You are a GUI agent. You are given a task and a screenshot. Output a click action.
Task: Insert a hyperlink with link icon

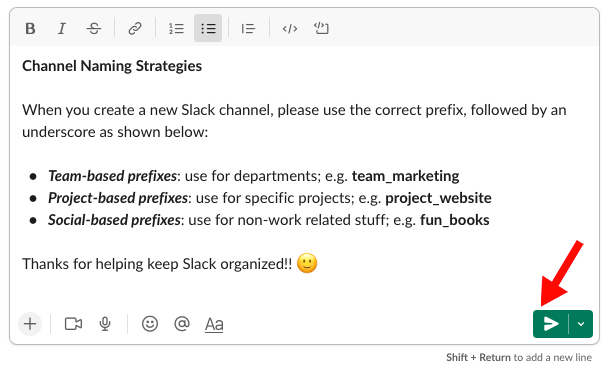tap(135, 28)
